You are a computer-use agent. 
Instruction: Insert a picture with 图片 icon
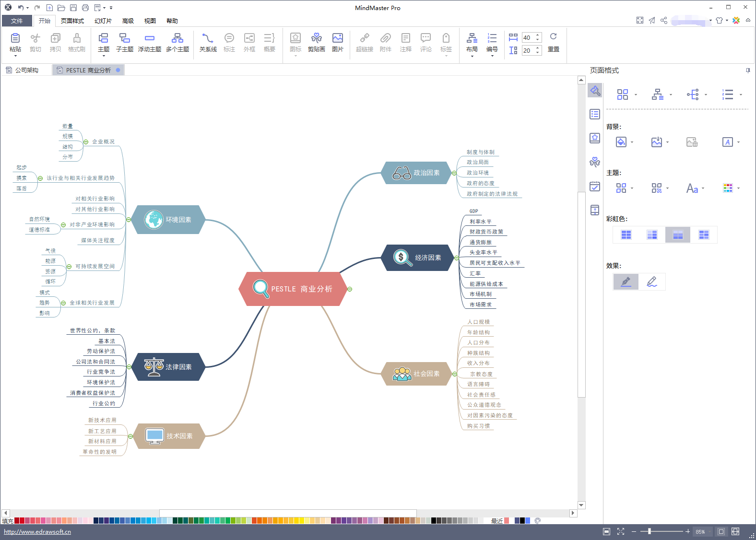click(x=338, y=42)
